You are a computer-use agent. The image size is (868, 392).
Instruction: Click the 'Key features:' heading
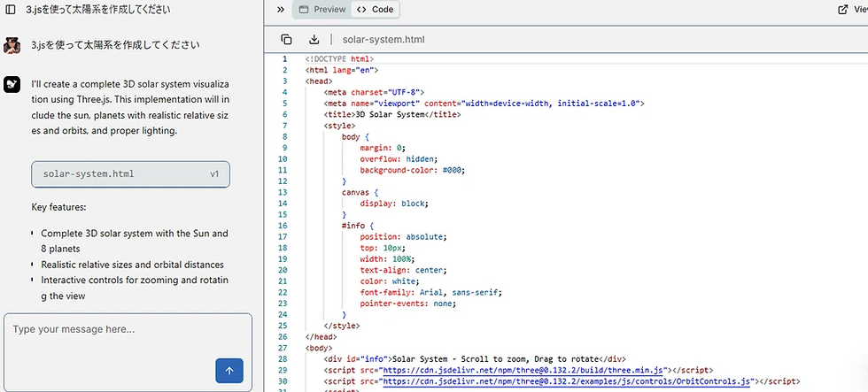click(58, 208)
